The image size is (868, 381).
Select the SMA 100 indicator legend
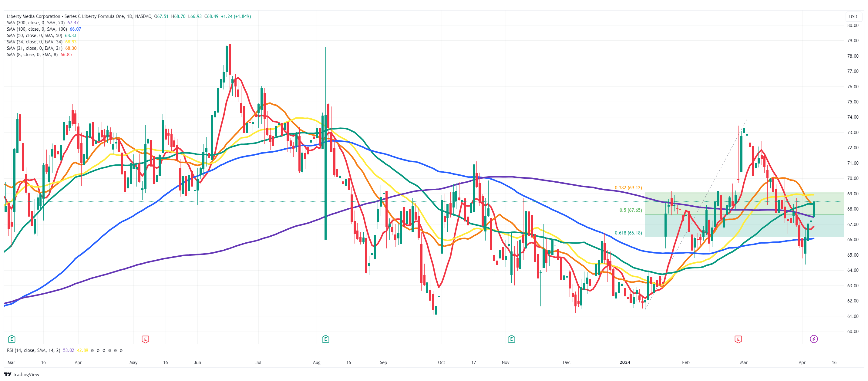[37, 29]
